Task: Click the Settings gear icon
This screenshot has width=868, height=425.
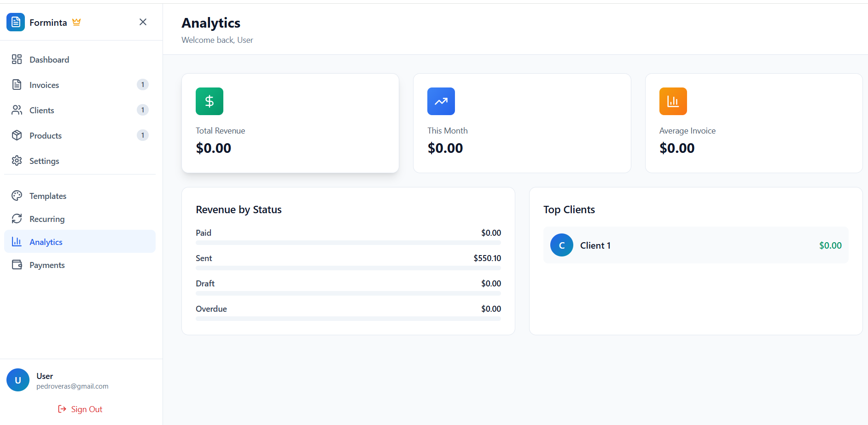Action: coord(17,161)
